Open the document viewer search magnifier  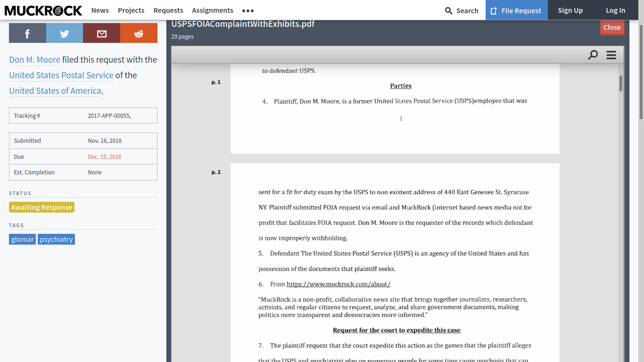pyautogui.click(x=593, y=55)
